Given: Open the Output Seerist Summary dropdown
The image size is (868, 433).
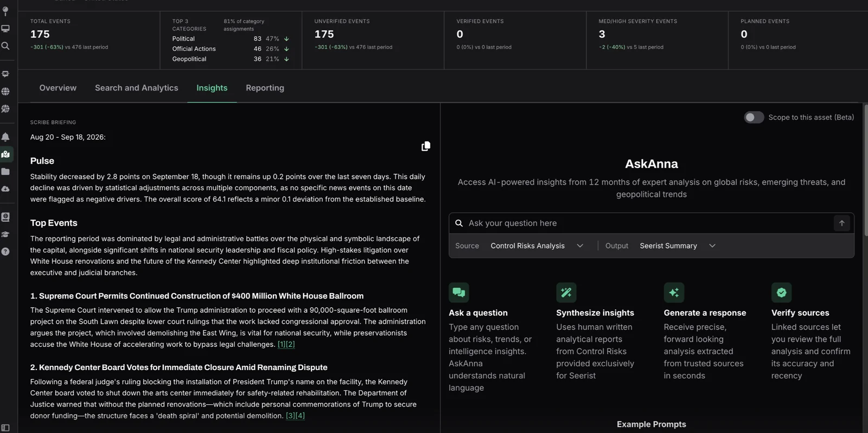Looking at the screenshot, I should (x=678, y=246).
